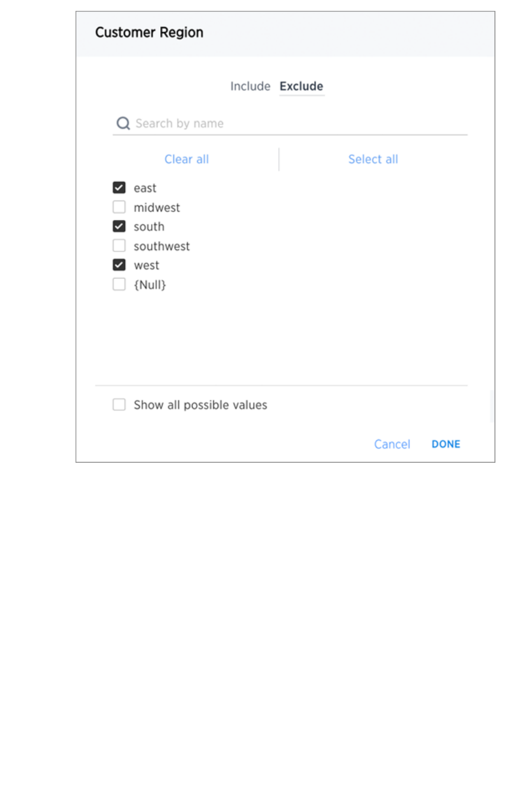Enable the Show all possible values checkbox
The width and height of the screenshot is (522, 812).
pyautogui.click(x=119, y=405)
